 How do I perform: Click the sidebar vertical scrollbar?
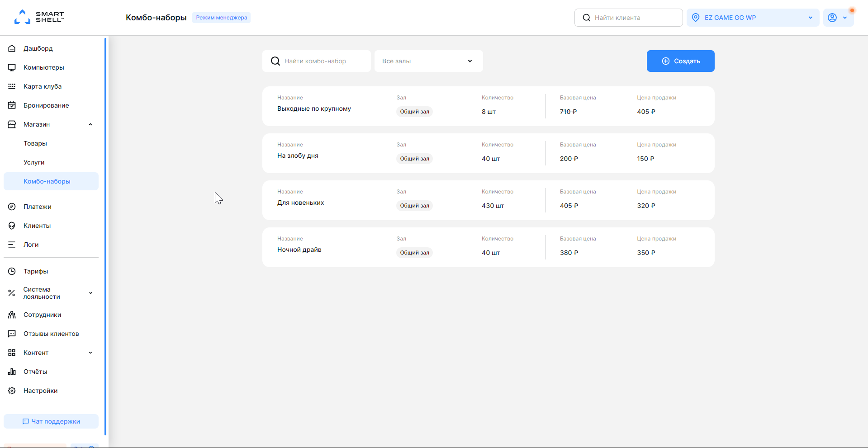105,236
